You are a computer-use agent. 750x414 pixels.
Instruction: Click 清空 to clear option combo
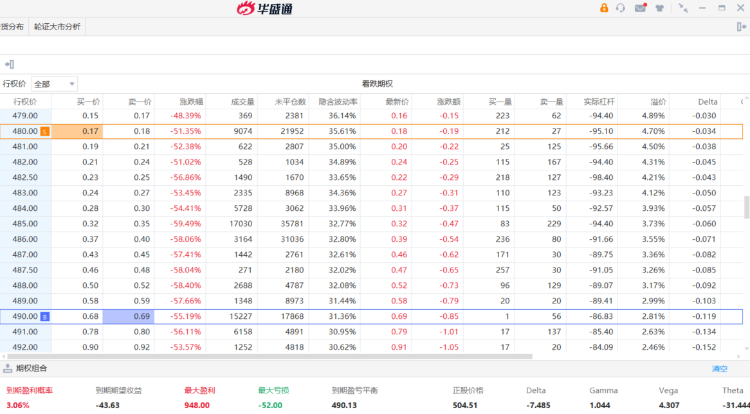point(719,369)
